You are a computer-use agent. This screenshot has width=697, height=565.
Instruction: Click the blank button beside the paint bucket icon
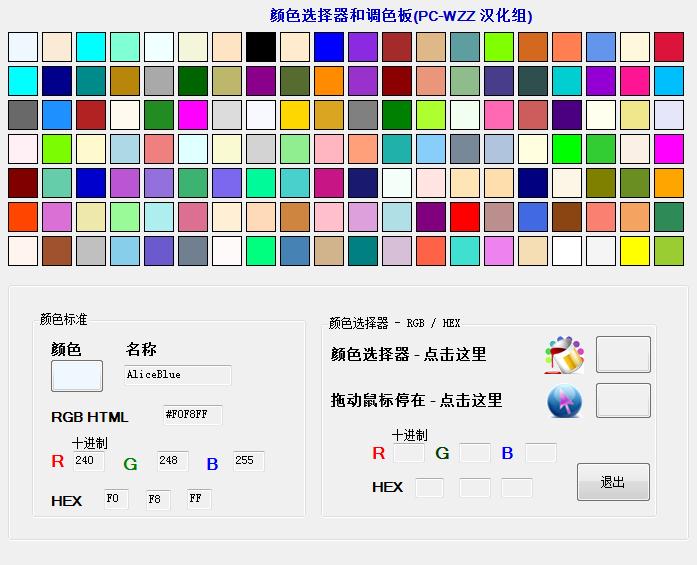coord(623,355)
